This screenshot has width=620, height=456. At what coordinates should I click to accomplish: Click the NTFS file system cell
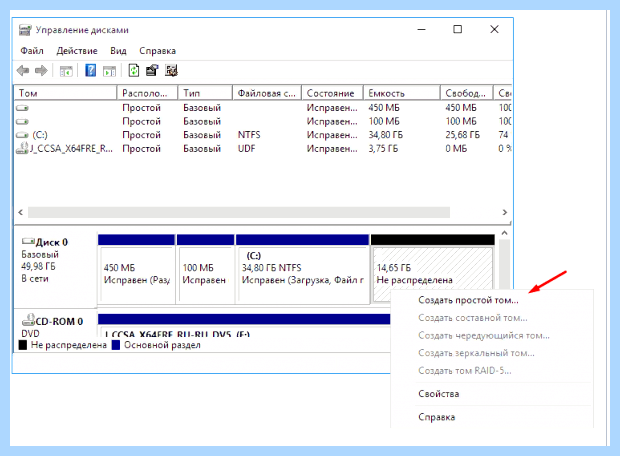[x=249, y=135]
